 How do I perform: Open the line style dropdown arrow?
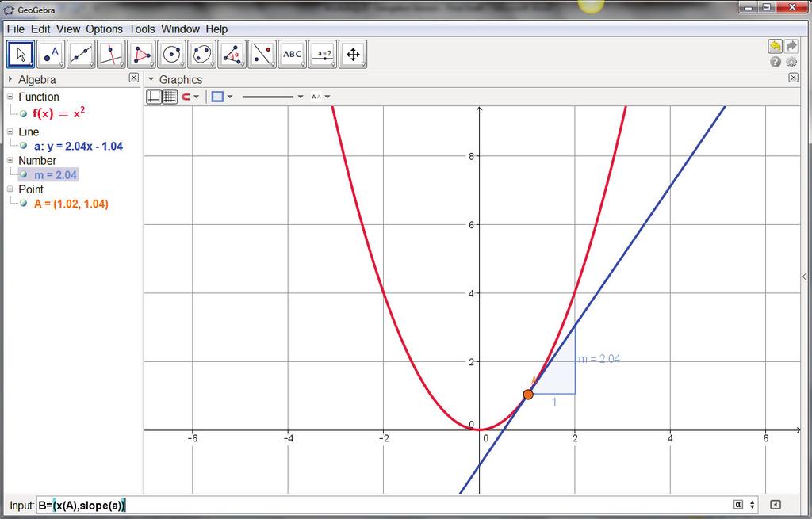coord(301,97)
